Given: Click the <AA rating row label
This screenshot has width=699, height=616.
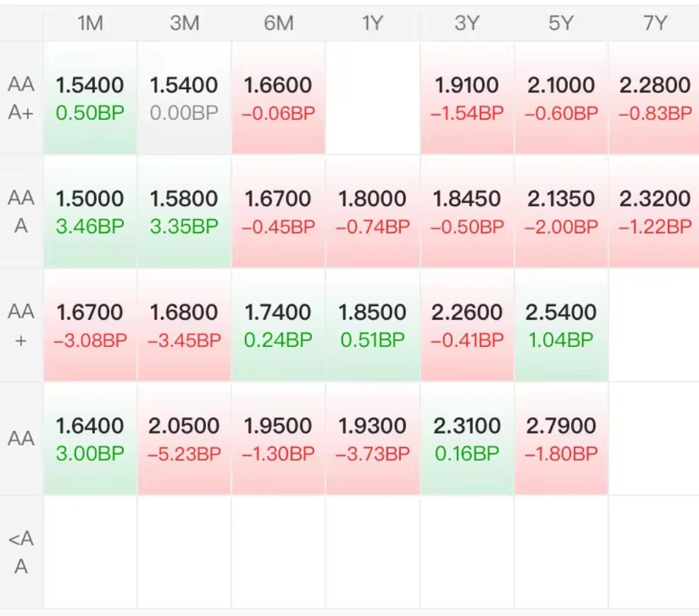Looking at the screenshot, I should click(x=21, y=553).
